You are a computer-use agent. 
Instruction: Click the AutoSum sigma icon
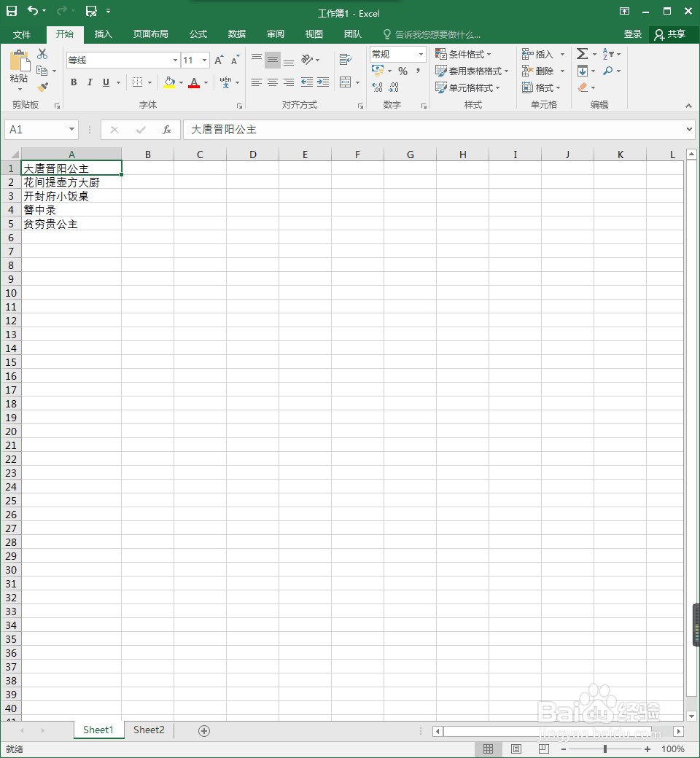[x=583, y=54]
